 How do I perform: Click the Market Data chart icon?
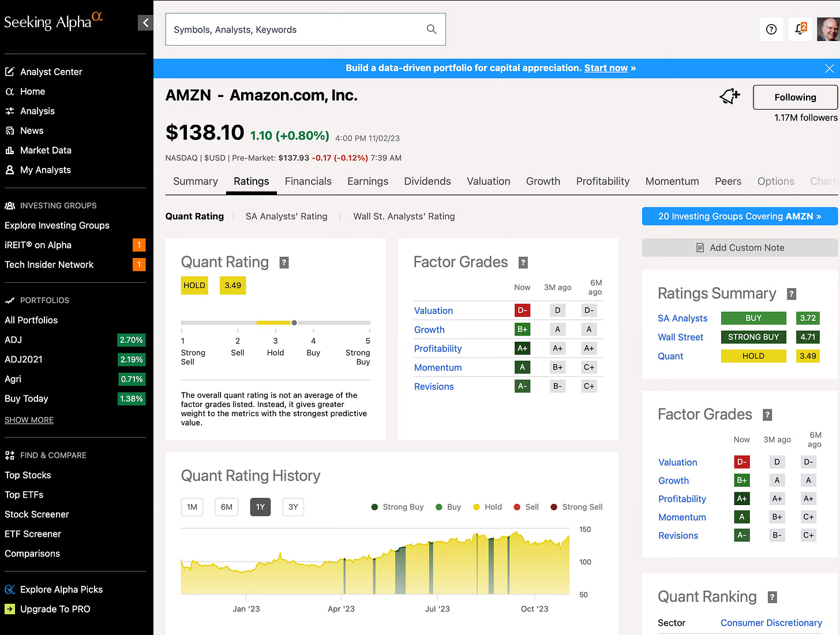point(10,150)
